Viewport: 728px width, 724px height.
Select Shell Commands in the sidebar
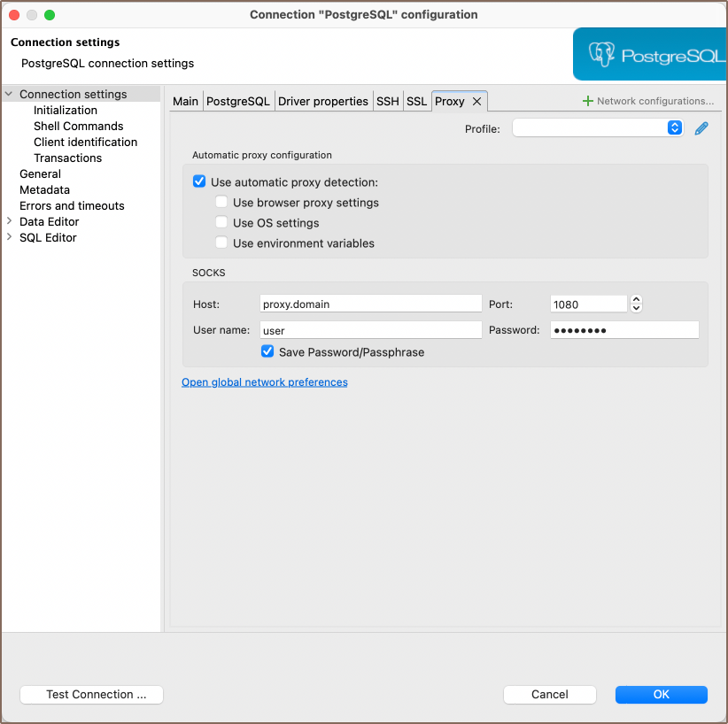coord(78,126)
